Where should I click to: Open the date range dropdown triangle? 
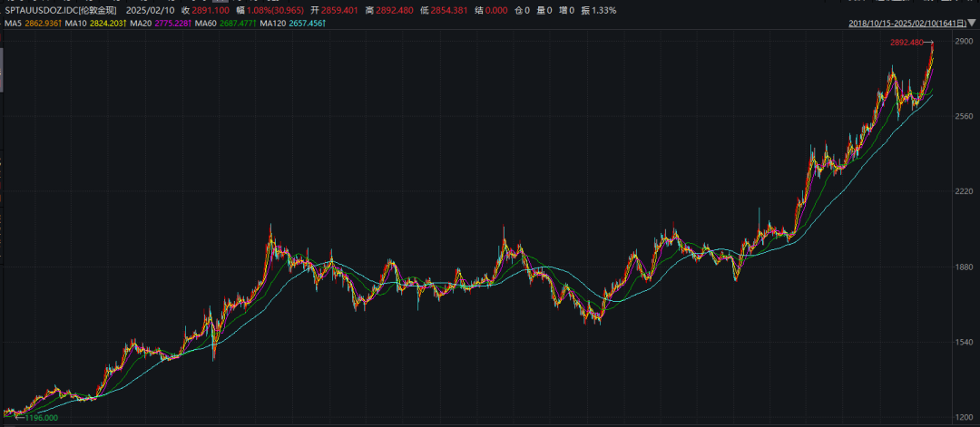click(x=971, y=24)
